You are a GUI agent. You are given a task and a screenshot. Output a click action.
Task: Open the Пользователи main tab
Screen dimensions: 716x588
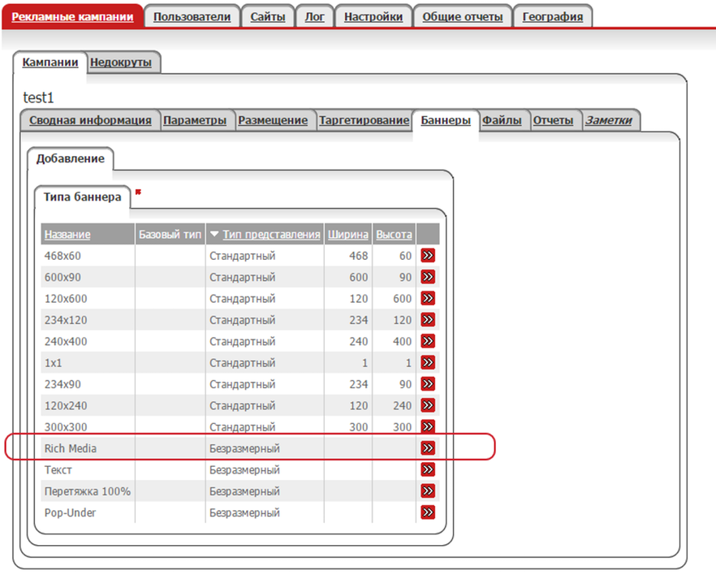click(192, 17)
